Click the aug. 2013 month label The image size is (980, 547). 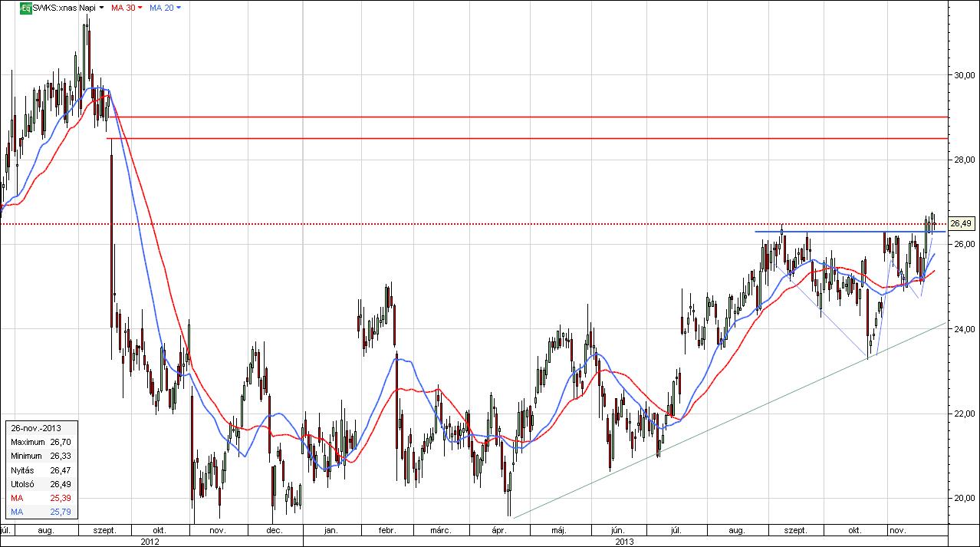736,530
